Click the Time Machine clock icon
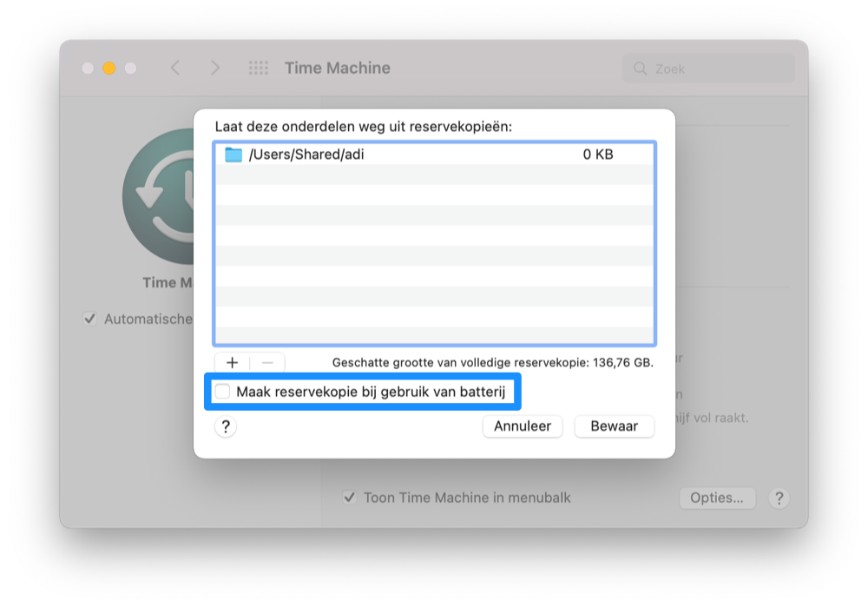The image size is (868, 607). [158, 196]
